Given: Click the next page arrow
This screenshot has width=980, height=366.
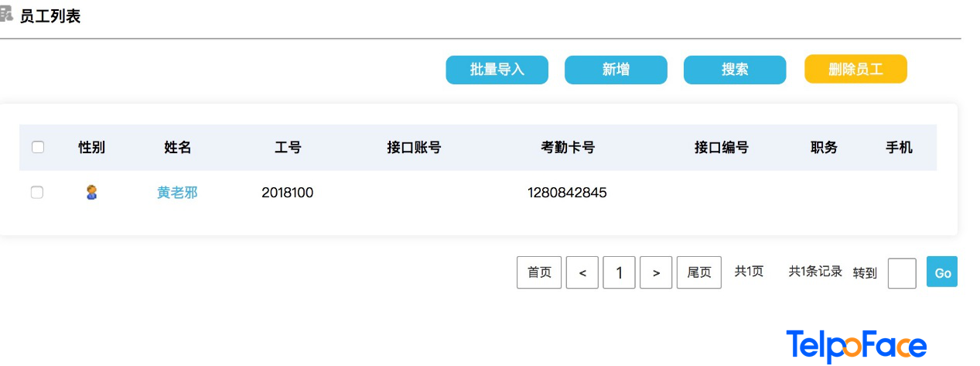Looking at the screenshot, I should click(x=657, y=272).
